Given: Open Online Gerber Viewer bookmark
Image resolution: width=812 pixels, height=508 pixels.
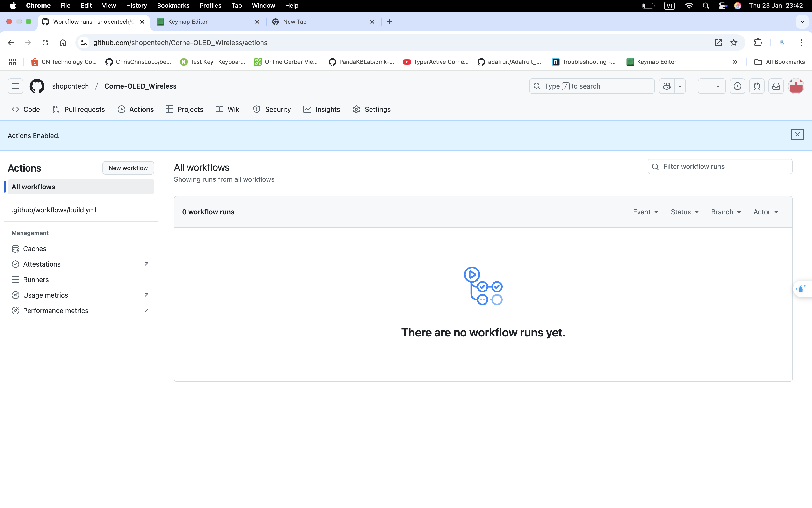Looking at the screenshot, I should [x=286, y=62].
